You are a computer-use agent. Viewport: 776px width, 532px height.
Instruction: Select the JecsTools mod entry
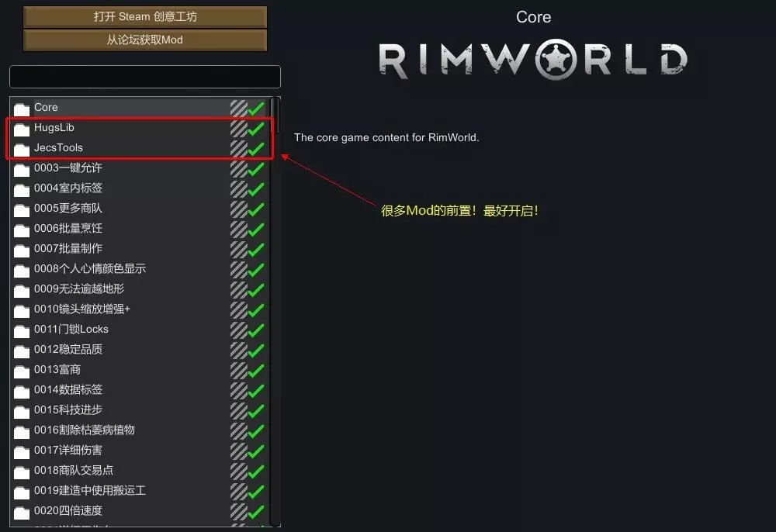(x=140, y=148)
